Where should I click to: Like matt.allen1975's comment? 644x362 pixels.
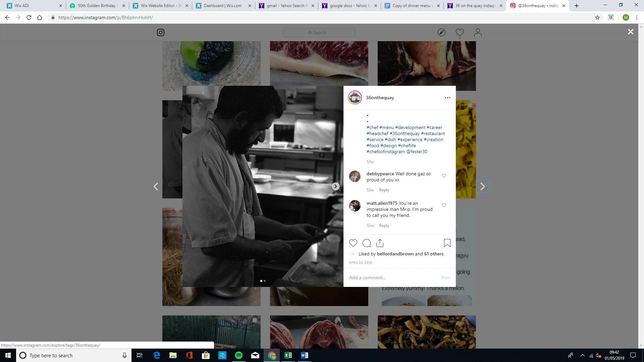click(x=444, y=205)
